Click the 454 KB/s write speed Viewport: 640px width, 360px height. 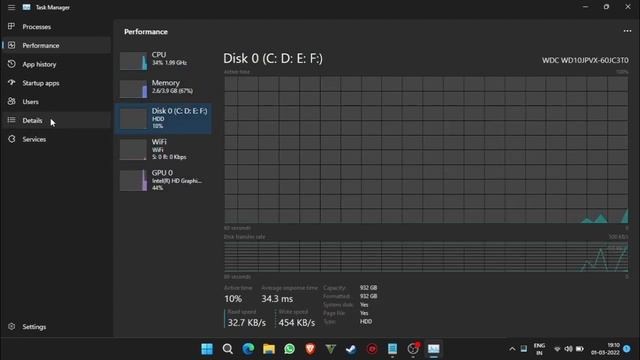(297, 322)
